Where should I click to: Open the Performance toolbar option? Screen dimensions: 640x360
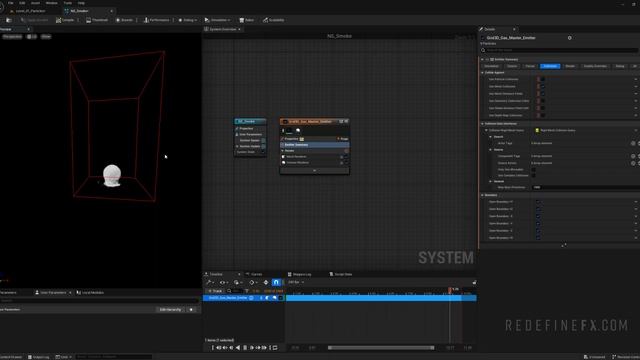coord(156,20)
